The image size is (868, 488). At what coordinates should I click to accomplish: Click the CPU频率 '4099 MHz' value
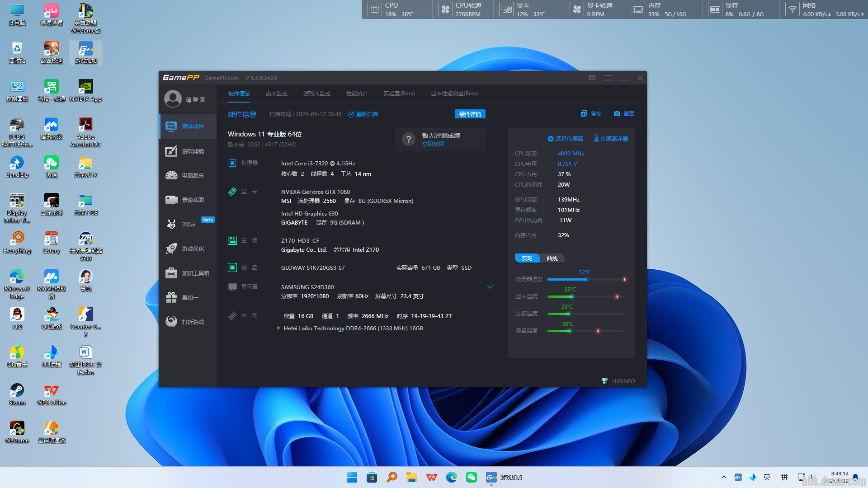click(x=571, y=154)
